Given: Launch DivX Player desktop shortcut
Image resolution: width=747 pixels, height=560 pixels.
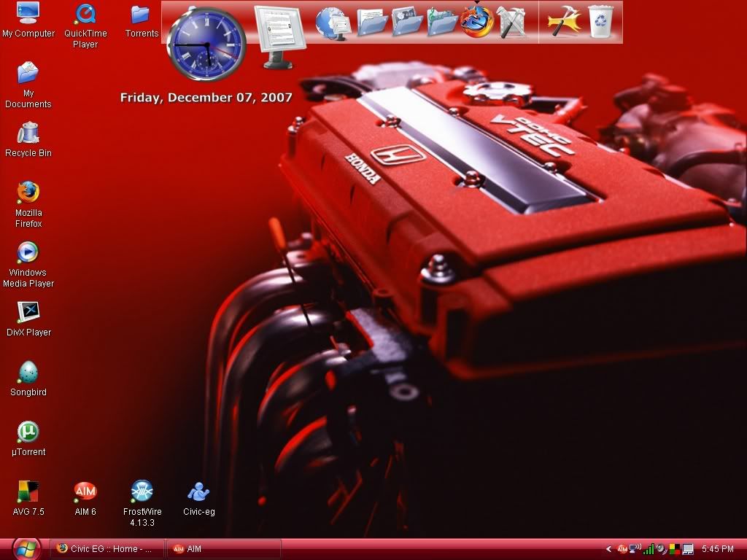Looking at the screenshot, I should (28, 319).
